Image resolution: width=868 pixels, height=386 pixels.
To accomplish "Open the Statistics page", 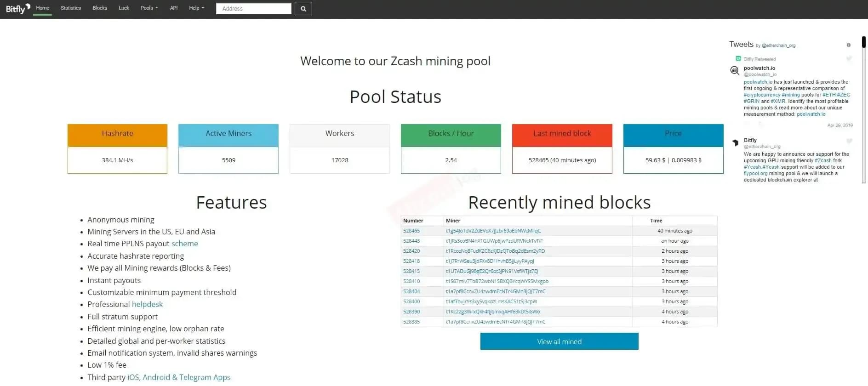I will tap(71, 8).
